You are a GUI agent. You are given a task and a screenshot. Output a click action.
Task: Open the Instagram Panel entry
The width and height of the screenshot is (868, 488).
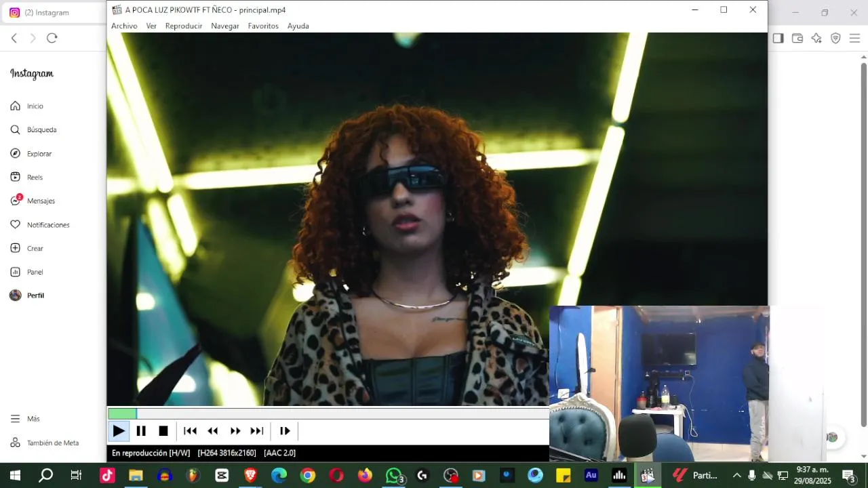click(27, 272)
